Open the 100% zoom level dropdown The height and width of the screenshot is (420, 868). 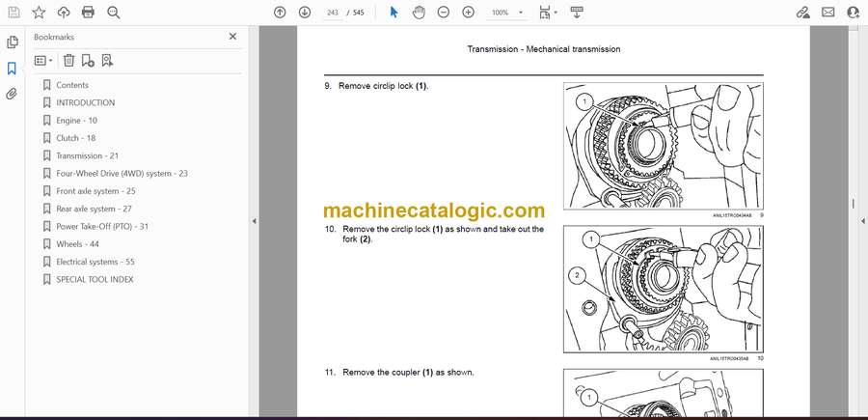(504, 13)
